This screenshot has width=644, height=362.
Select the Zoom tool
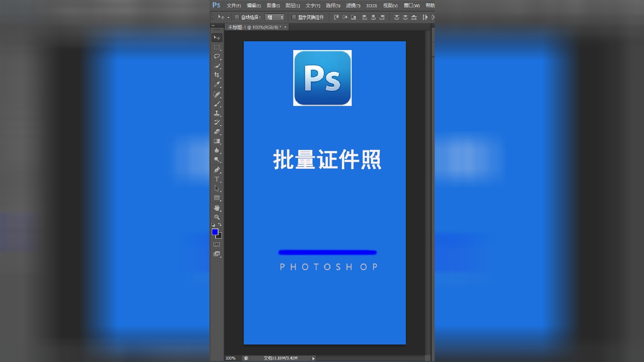(217, 217)
